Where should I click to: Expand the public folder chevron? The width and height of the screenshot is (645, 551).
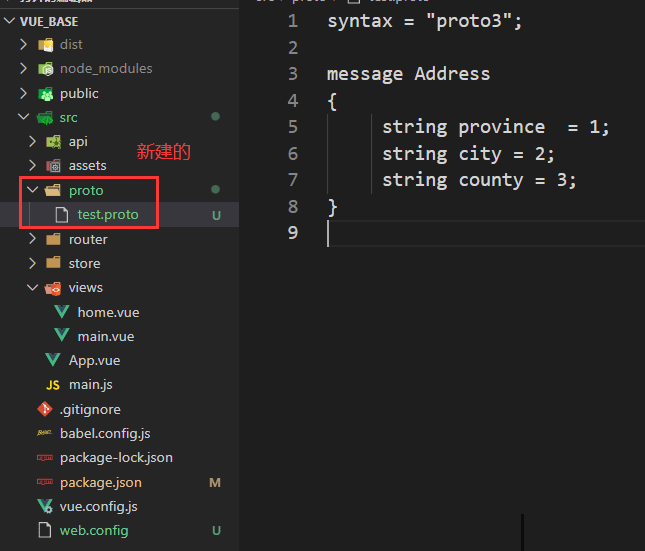(23, 93)
